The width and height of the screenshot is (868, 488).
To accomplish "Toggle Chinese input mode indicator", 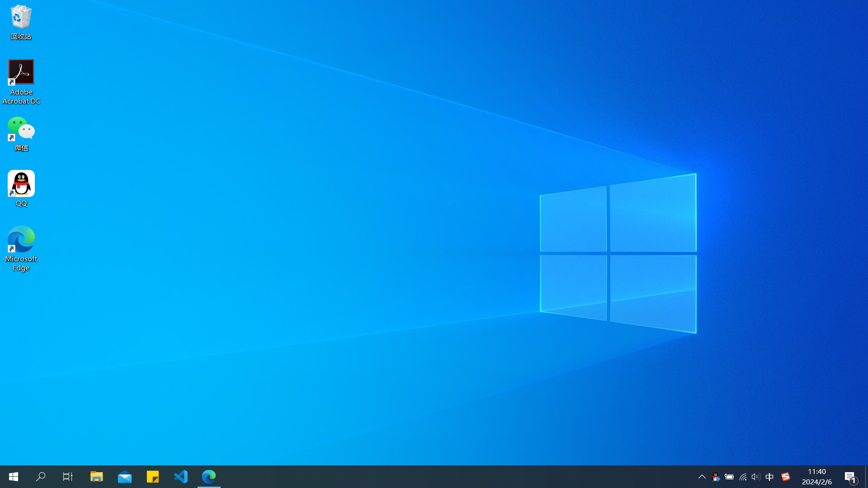I will (x=769, y=477).
